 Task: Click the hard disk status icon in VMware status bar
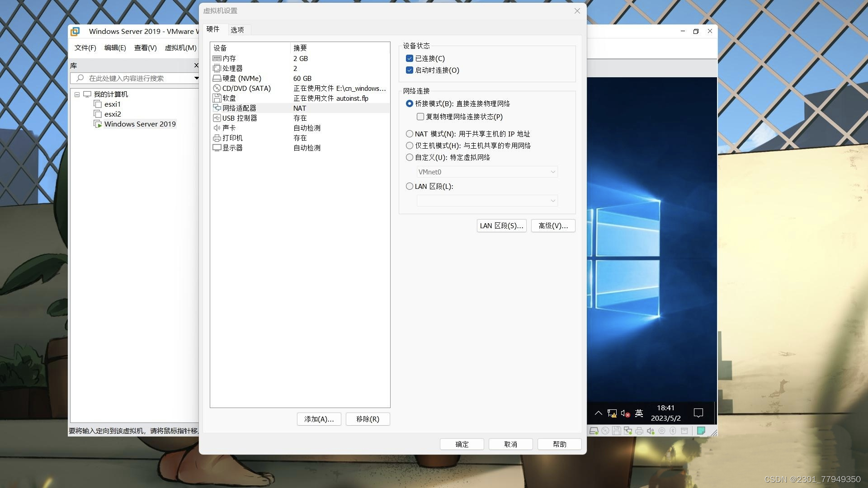594,431
